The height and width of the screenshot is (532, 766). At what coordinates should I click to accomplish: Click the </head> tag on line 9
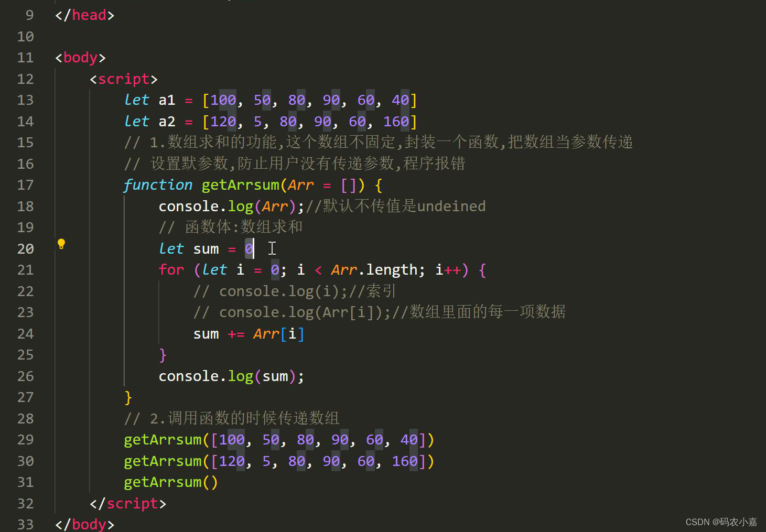pyautogui.click(x=84, y=15)
